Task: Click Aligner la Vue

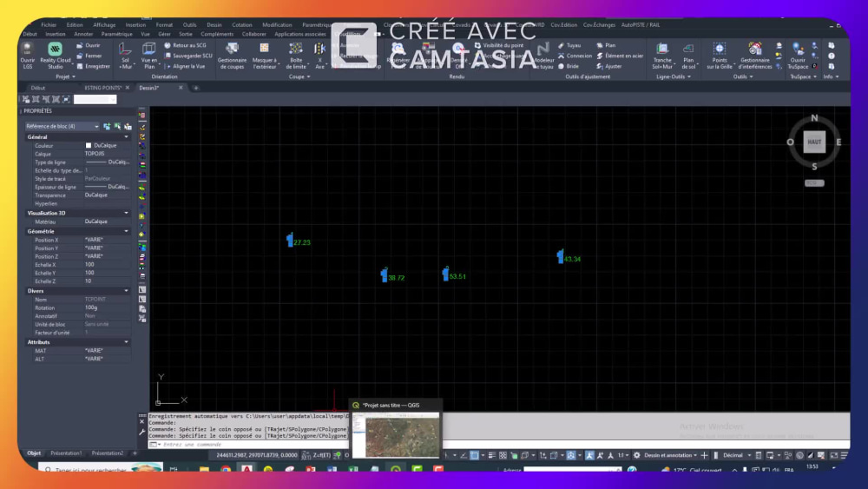Action: [x=185, y=67]
